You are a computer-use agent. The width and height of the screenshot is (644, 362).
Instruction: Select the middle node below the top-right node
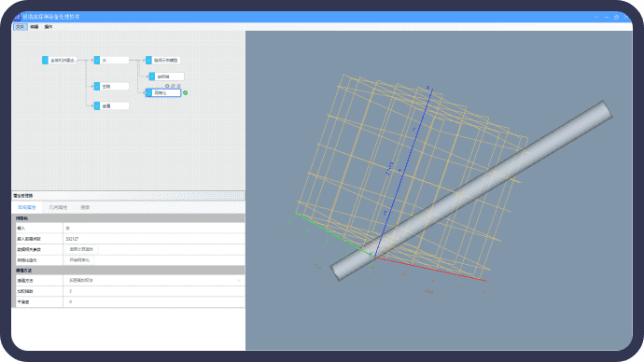(166, 77)
